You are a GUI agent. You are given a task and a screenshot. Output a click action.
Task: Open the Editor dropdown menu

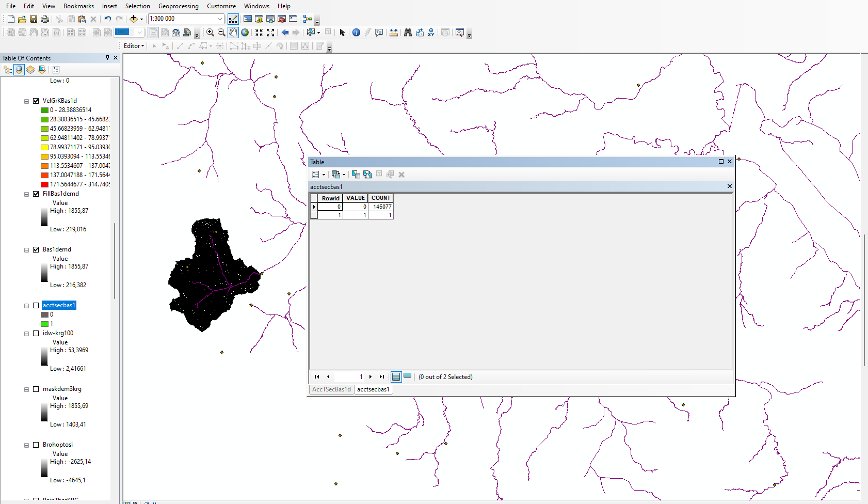tap(134, 46)
